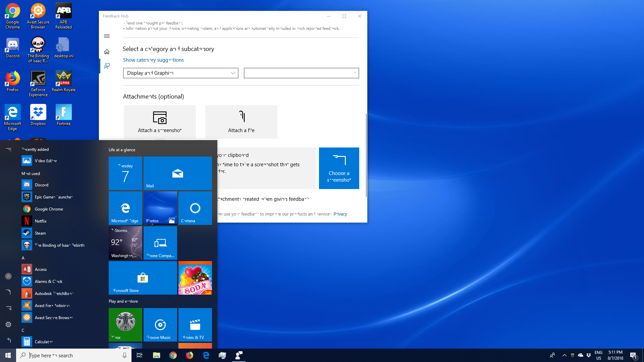Open Avast Secure Browser in Start list
This screenshot has width=644, height=362.
click(x=54, y=318)
